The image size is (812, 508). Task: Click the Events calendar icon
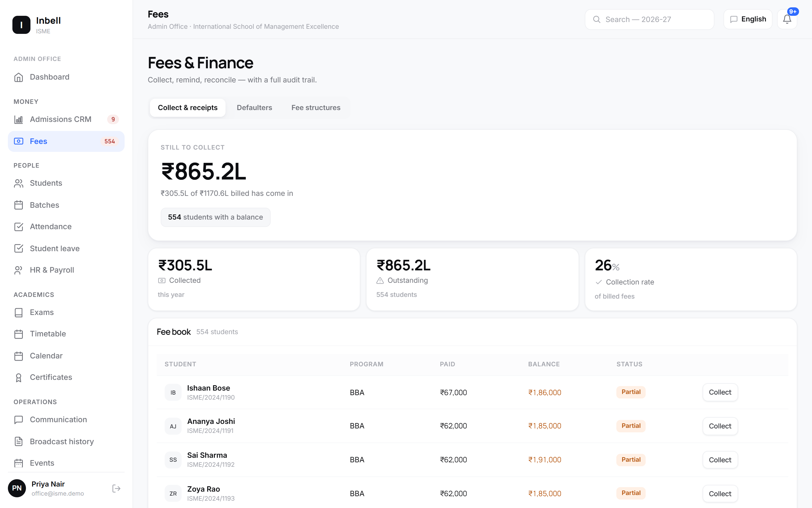click(18, 463)
